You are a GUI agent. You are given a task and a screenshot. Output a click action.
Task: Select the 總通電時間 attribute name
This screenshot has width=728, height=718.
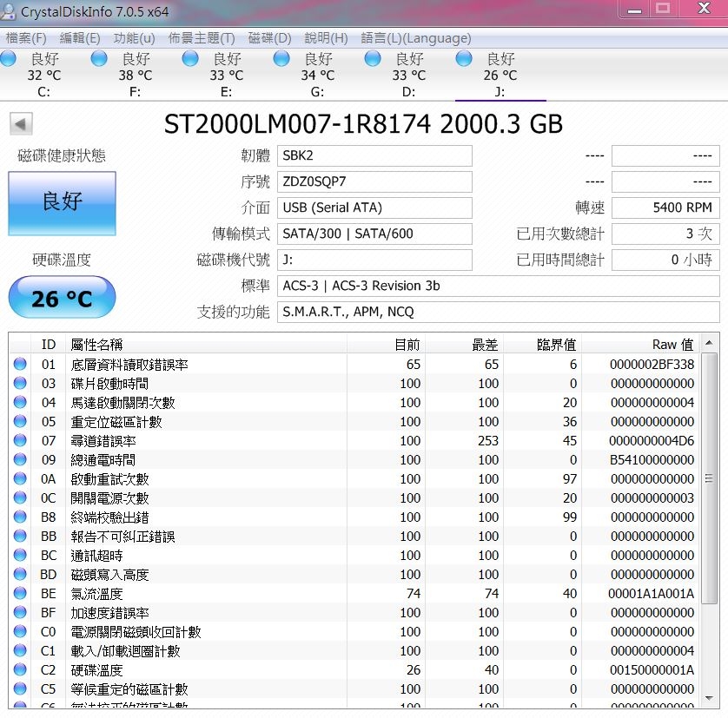click(103, 460)
